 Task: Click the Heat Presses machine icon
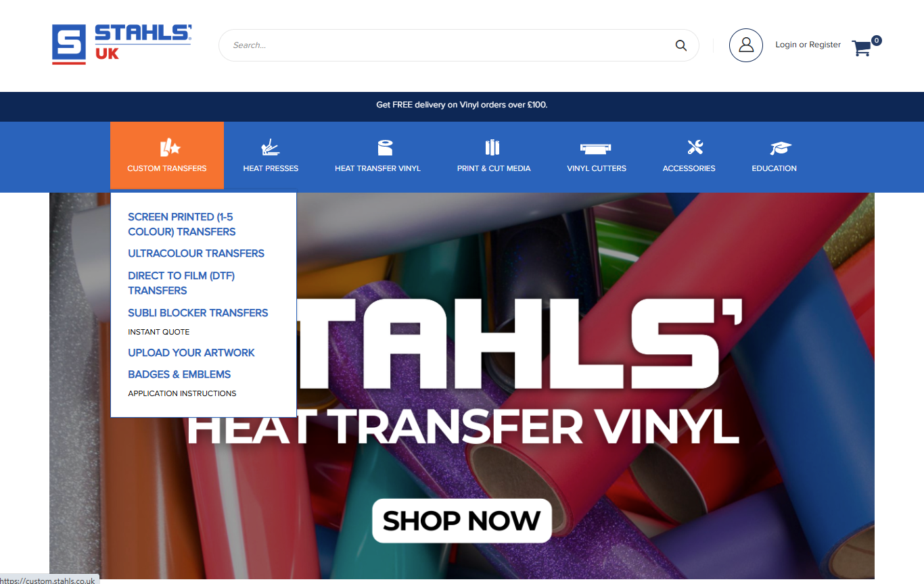[271, 147]
